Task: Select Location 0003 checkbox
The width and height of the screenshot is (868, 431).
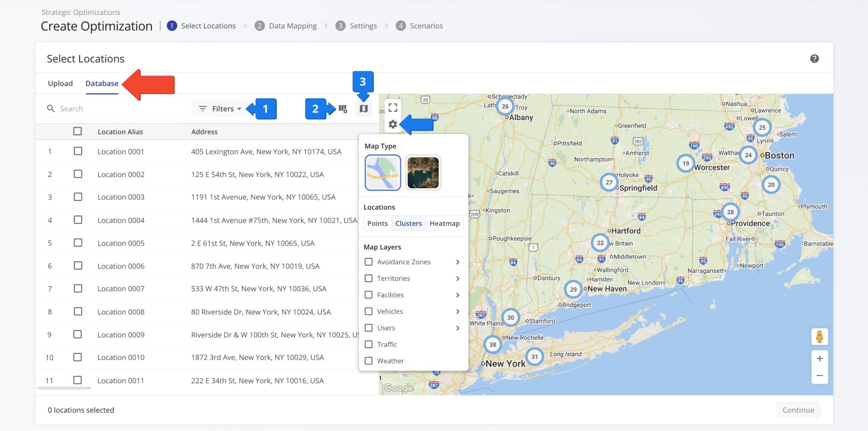Action: [x=78, y=197]
